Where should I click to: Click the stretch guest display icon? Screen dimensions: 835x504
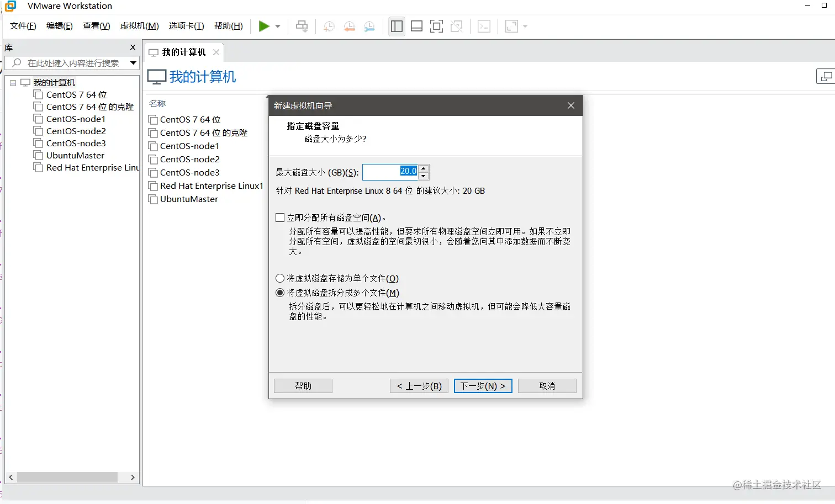click(512, 26)
